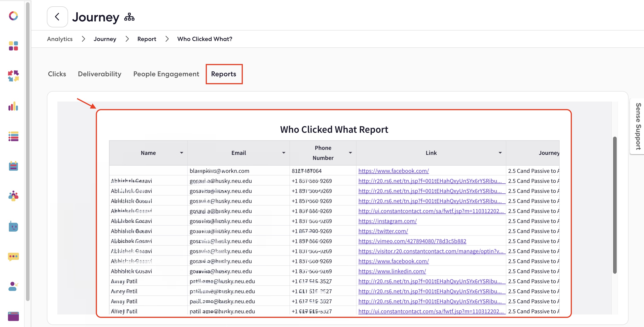Click the Who Clicked What? breadcrumb
This screenshot has height=327, width=644.
coord(205,39)
